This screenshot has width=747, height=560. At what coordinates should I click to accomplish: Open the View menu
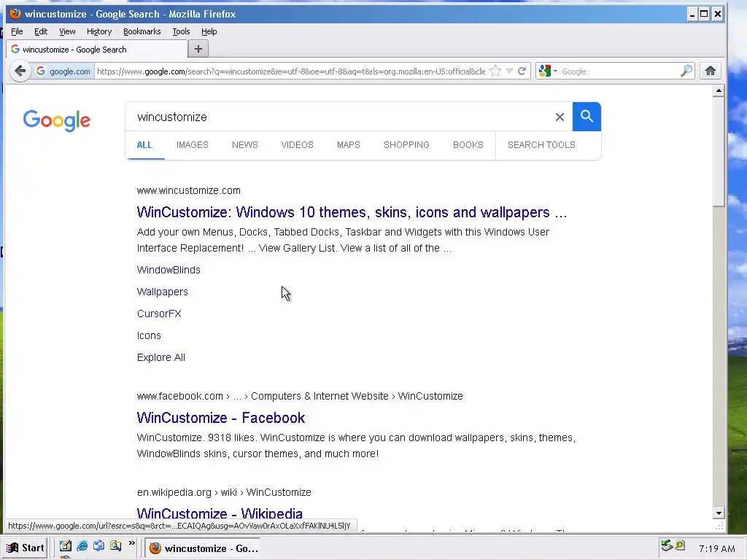pos(67,31)
